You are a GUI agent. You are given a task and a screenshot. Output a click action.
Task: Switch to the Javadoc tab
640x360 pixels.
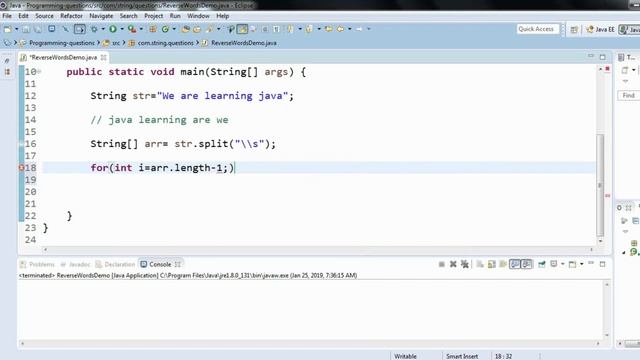pyautogui.click(x=76, y=264)
